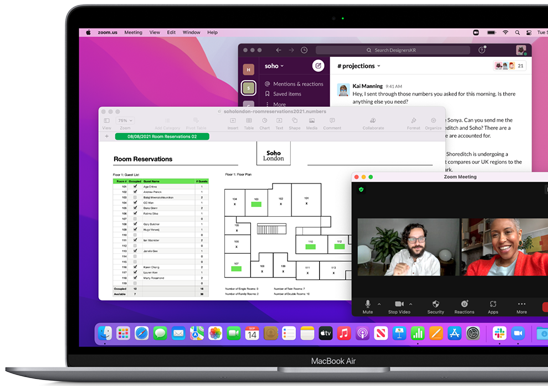The width and height of the screenshot is (548, 386).
Task: Expand the #projections channel dropdown
Action: 359,66
